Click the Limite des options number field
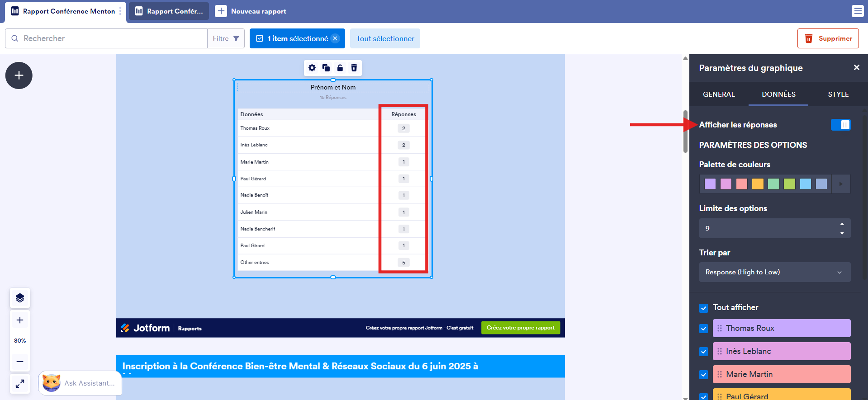Image resolution: width=868 pixels, height=400 pixels. click(775, 228)
